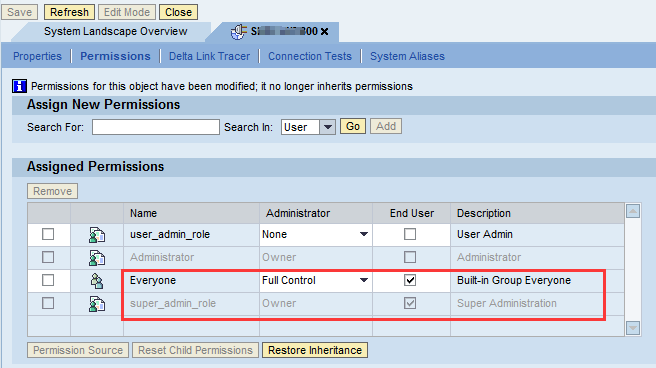Click the role icon for super_admin_role
The image size is (656, 368).
(x=97, y=304)
